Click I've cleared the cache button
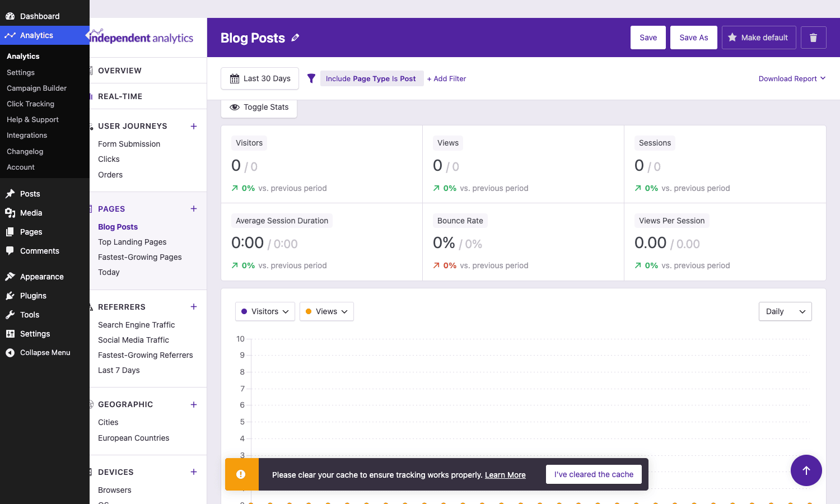The image size is (840, 504). 594,474
